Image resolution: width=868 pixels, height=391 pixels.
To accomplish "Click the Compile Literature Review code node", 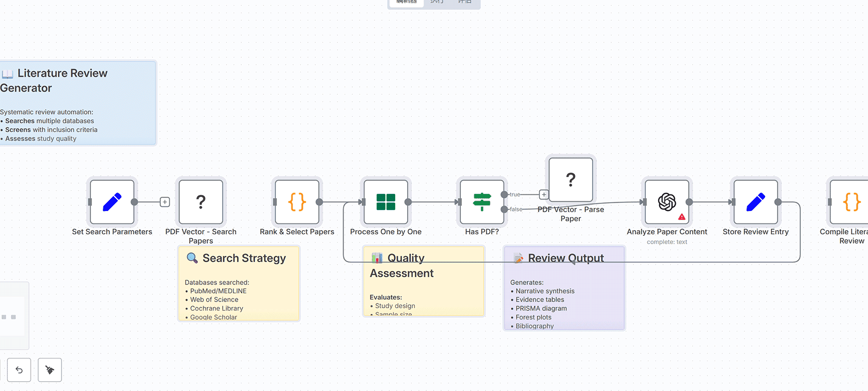I will coord(850,202).
